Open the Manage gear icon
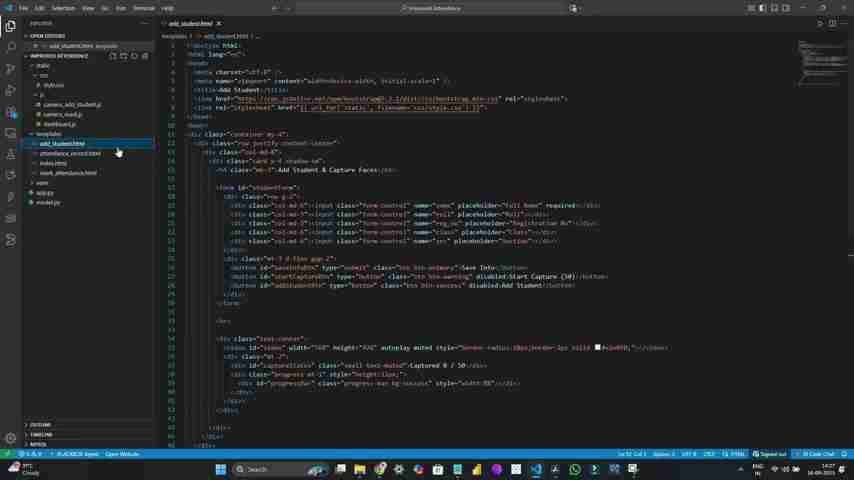 pyautogui.click(x=11, y=437)
